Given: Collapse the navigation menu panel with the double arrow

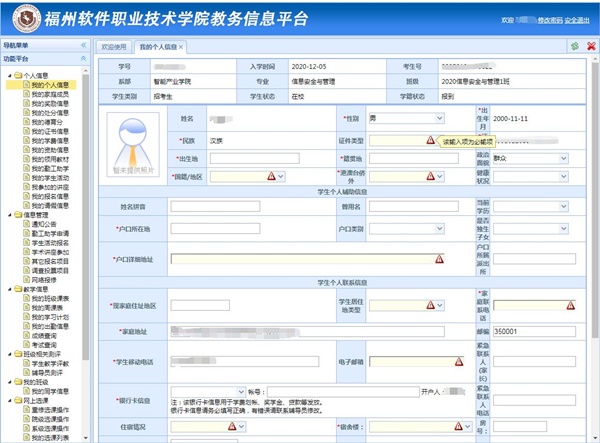Looking at the screenshot, I should coord(82,46).
